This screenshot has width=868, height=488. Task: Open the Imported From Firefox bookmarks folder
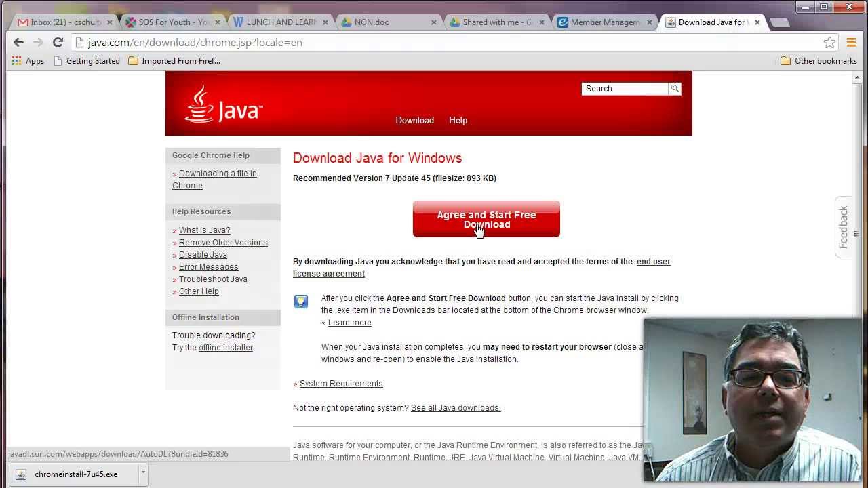tap(174, 61)
